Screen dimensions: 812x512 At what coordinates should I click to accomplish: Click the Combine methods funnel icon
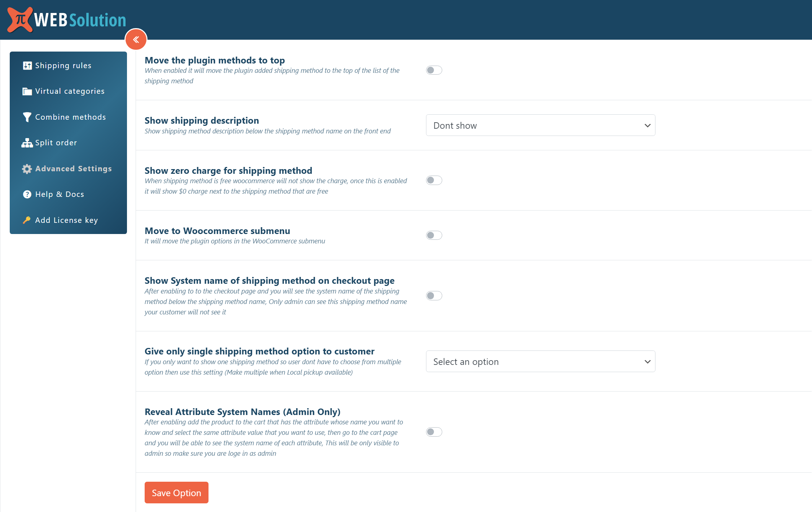click(27, 117)
